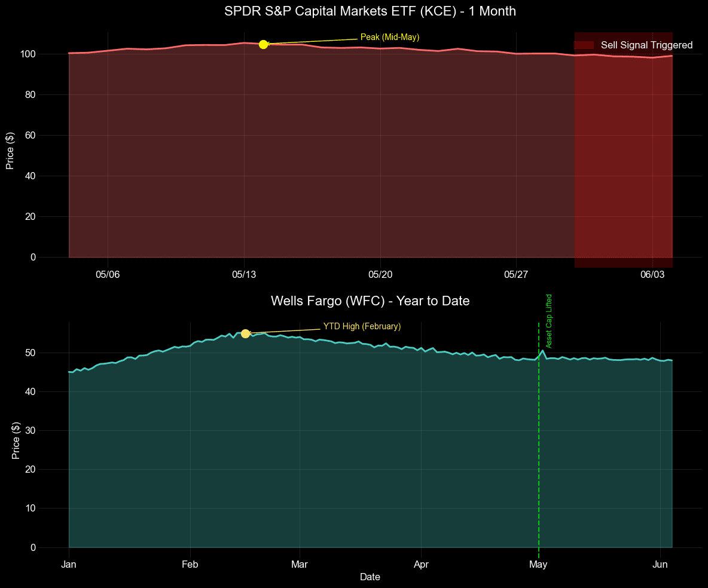This screenshot has width=708, height=588.
Task: Click the Feb tick on WFC chart
Action: pyautogui.click(x=190, y=565)
